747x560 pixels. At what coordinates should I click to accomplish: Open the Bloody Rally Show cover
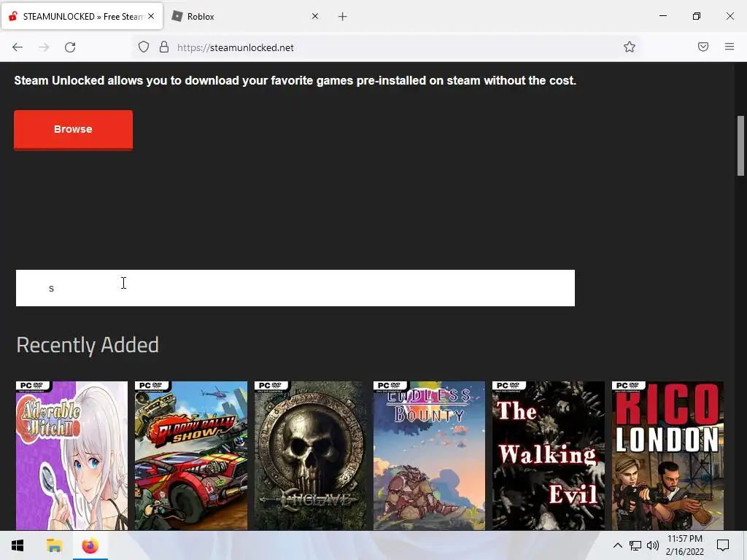click(191, 455)
